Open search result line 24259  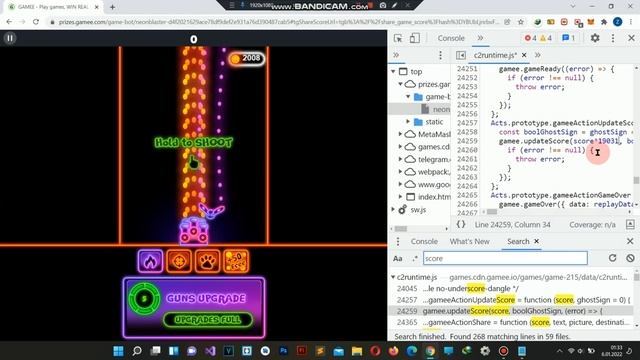(x=511, y=311)
